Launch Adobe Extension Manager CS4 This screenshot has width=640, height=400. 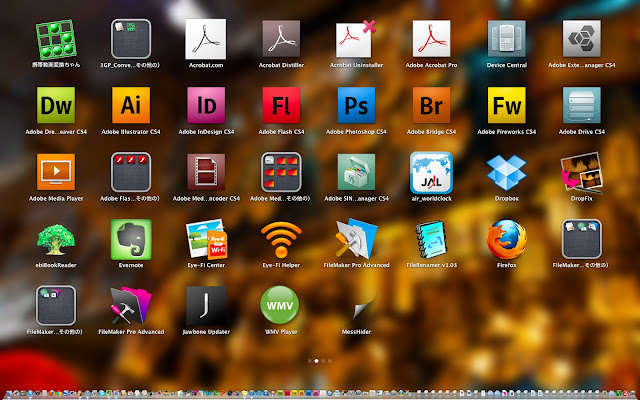[582, 39]
